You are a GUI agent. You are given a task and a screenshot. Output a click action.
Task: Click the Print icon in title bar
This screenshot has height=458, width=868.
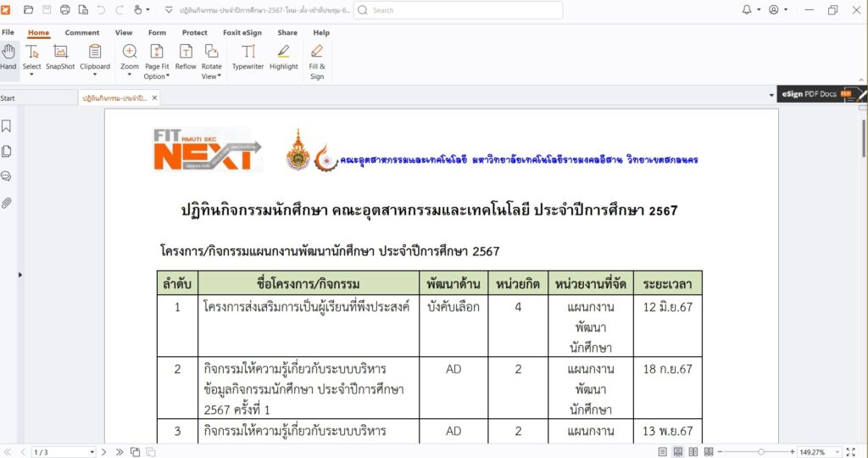(65, 10)
